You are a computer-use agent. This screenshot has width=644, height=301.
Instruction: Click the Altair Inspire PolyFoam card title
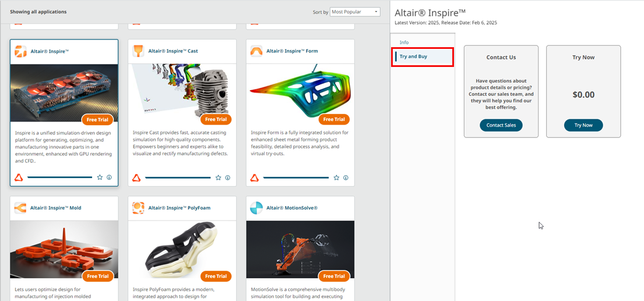point(180,208)
